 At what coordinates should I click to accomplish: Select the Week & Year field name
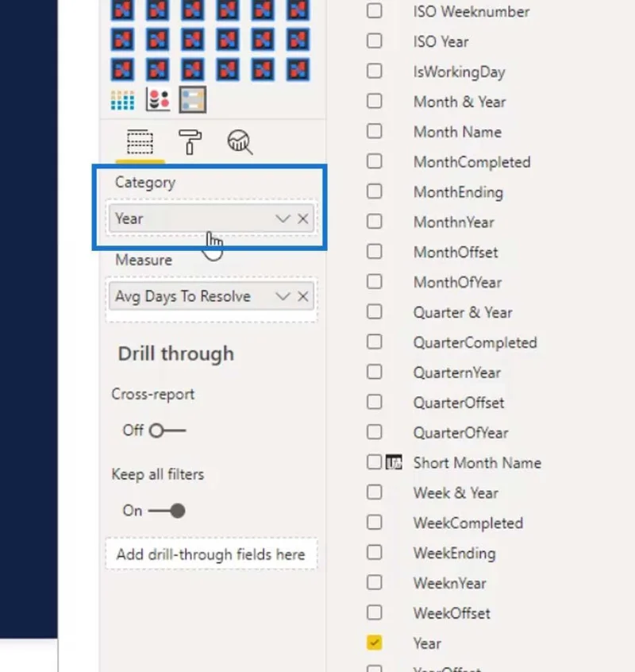pyautogui.click(x=456, y=492)
